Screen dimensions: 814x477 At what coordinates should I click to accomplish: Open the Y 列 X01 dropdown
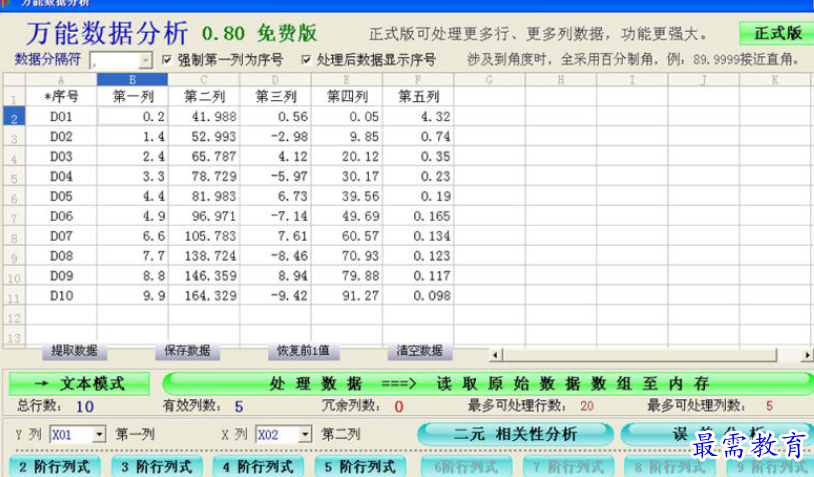pyautogui.click(x=99, y=434)
